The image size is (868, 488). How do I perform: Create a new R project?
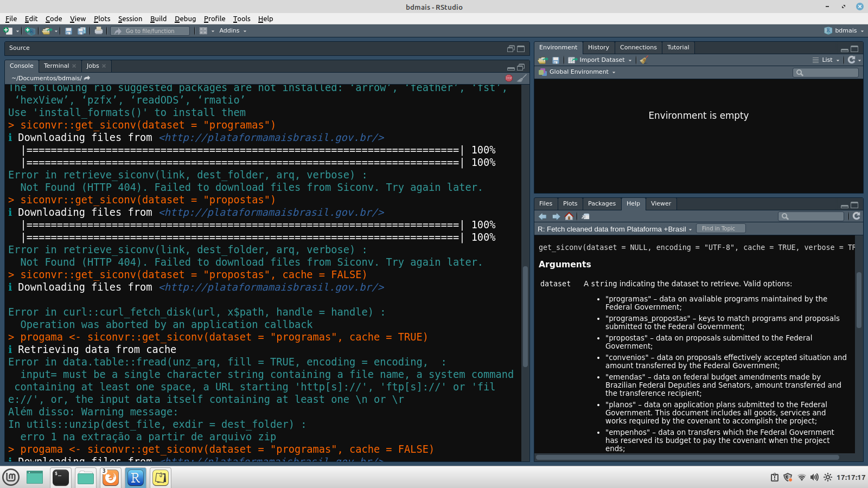click(30, 31)
